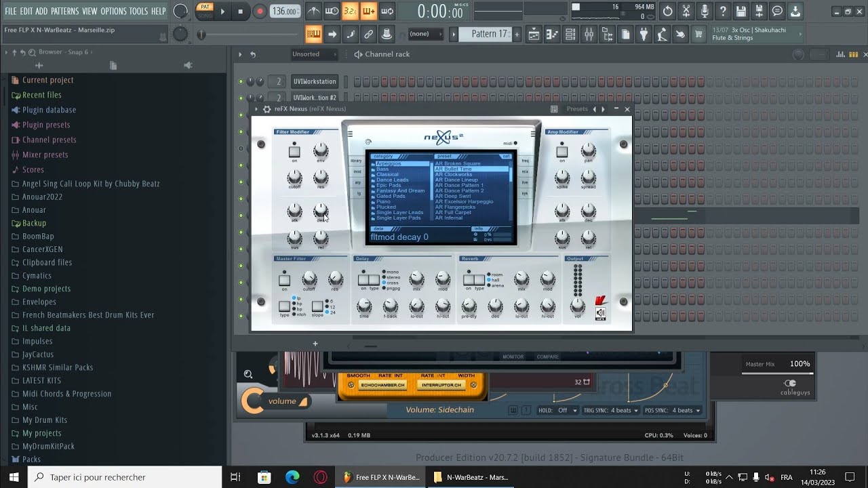Toggle Filter Modifier on button
Screen dimensions: 868x488
click(x=294, y=152)
